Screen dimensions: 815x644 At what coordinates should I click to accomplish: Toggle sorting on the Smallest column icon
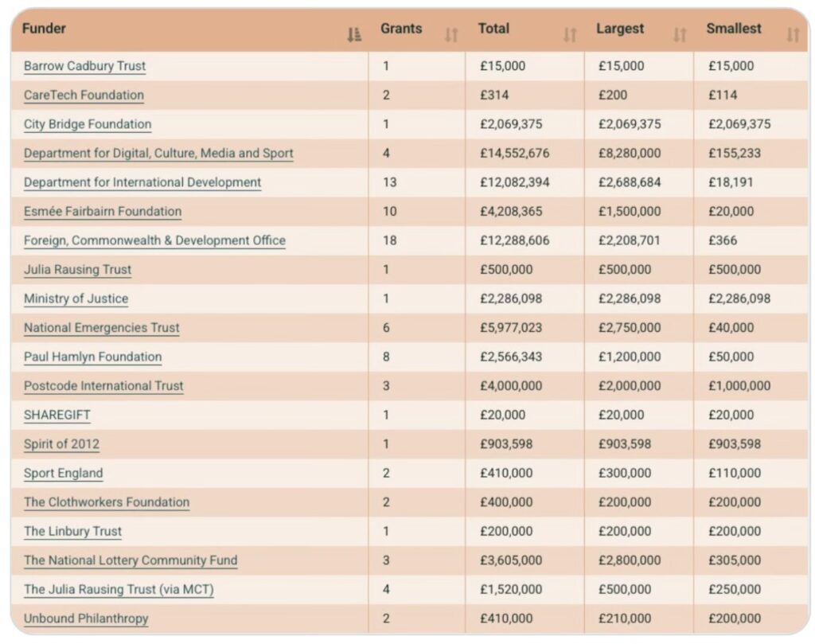[793, 34]
